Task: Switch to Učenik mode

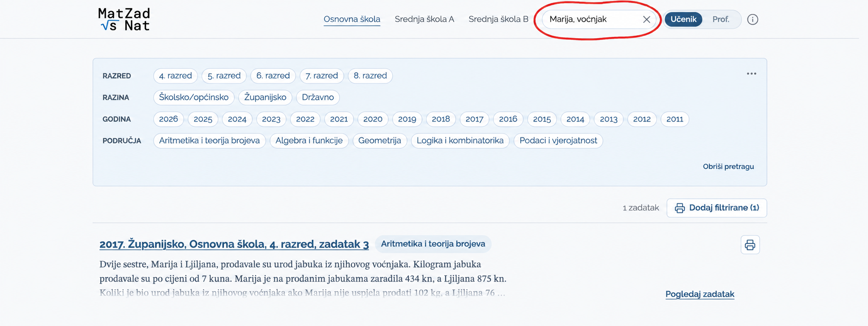Action: (683, 20)
